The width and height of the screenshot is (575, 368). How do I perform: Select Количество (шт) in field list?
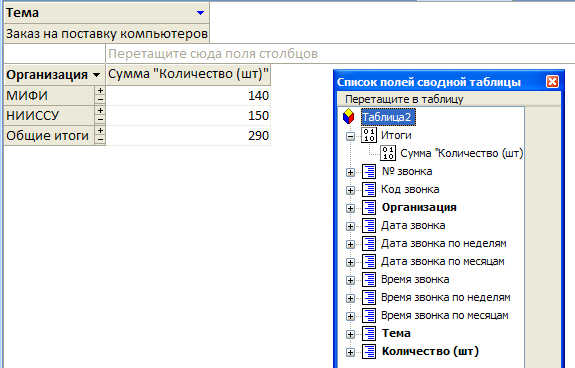430,351
